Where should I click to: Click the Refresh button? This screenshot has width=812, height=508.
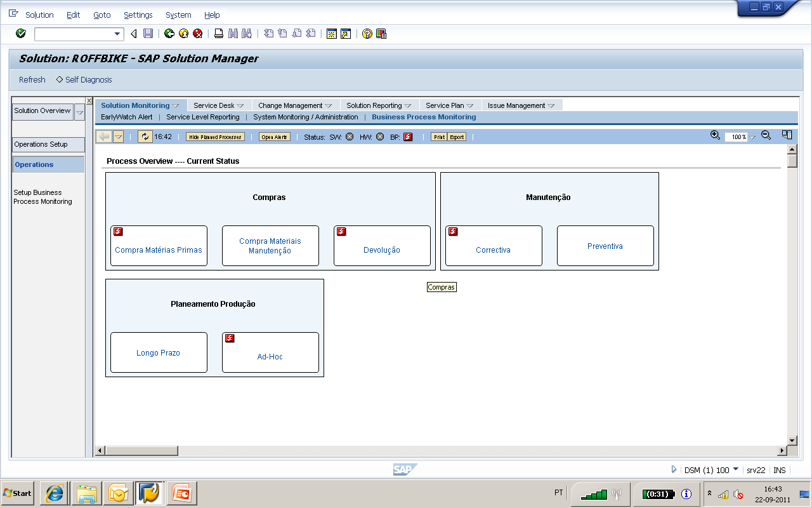point(32,80)
